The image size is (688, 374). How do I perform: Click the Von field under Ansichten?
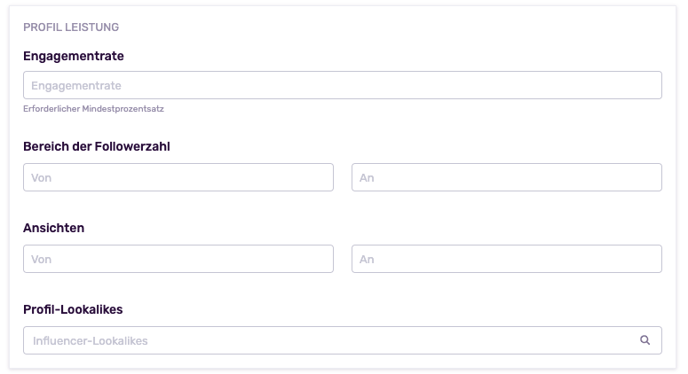click(178, 259)
